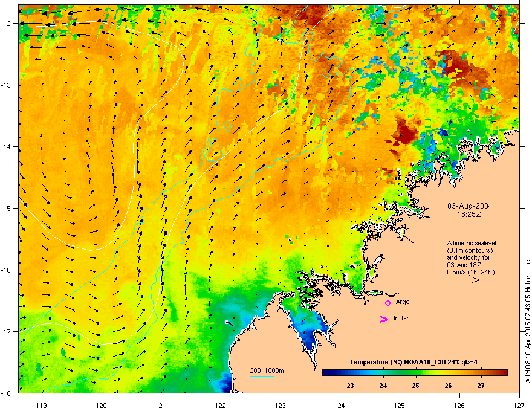Click the latitude label -13

click(6, 85)
